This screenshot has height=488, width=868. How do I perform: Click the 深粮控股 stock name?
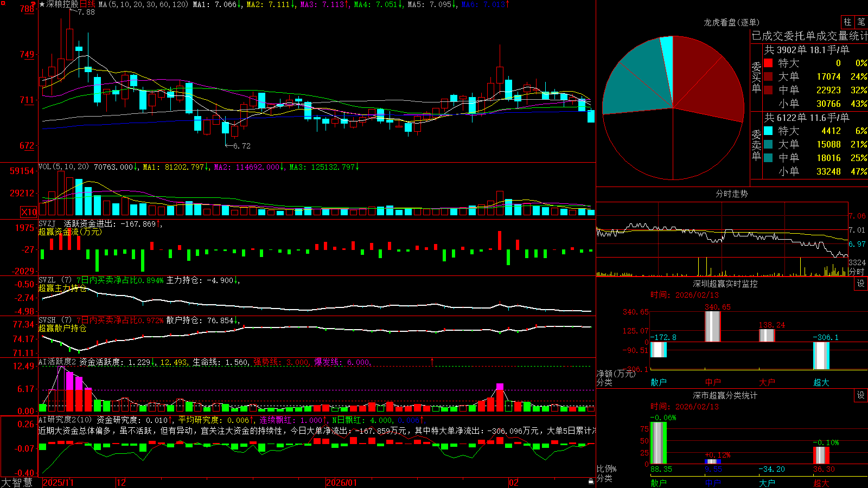pyautogui.click(x=63, y=4)
